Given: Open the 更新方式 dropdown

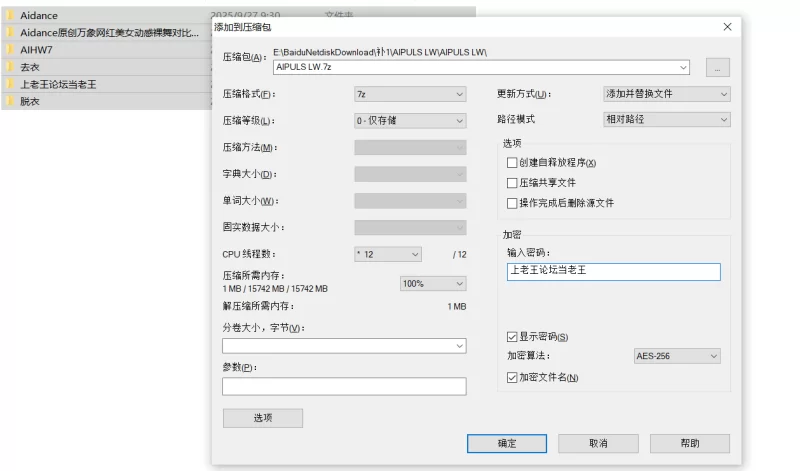Looking at the screenshot, I should [x=666, y=94].
